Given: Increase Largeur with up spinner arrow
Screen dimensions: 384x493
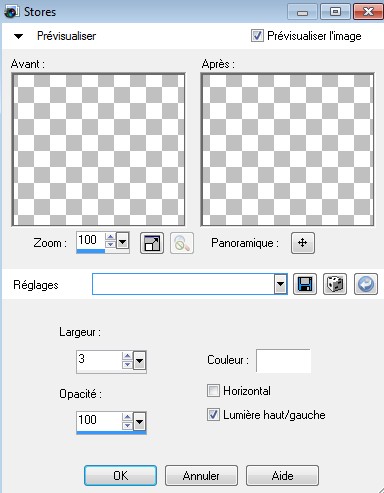Looking at the screenshot, I should [x=127, y=356].
